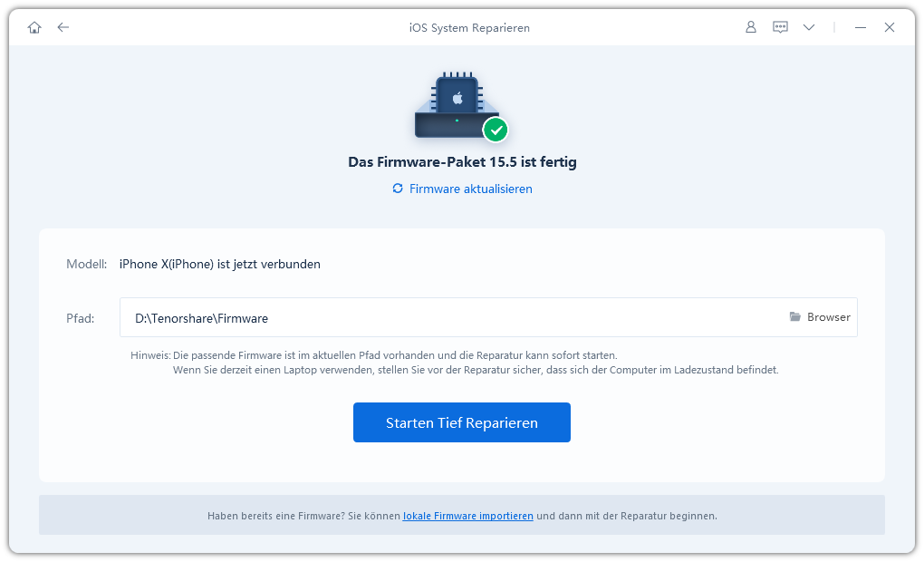Viewport: 924px width, 562px height.
Task: Click the Pfad label
Action: pyautogui.click(x=80, y=318)
